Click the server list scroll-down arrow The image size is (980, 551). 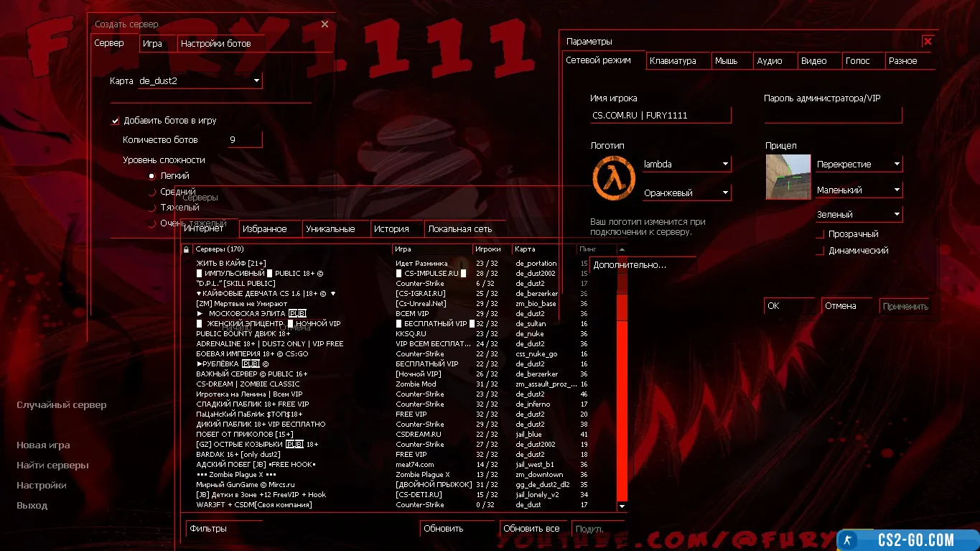[622, 506]
